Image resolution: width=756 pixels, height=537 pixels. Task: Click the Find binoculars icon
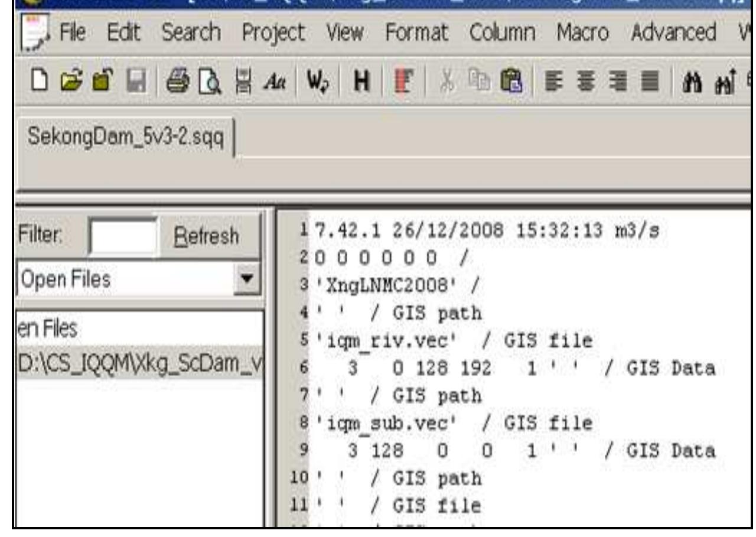coord(691,83)
